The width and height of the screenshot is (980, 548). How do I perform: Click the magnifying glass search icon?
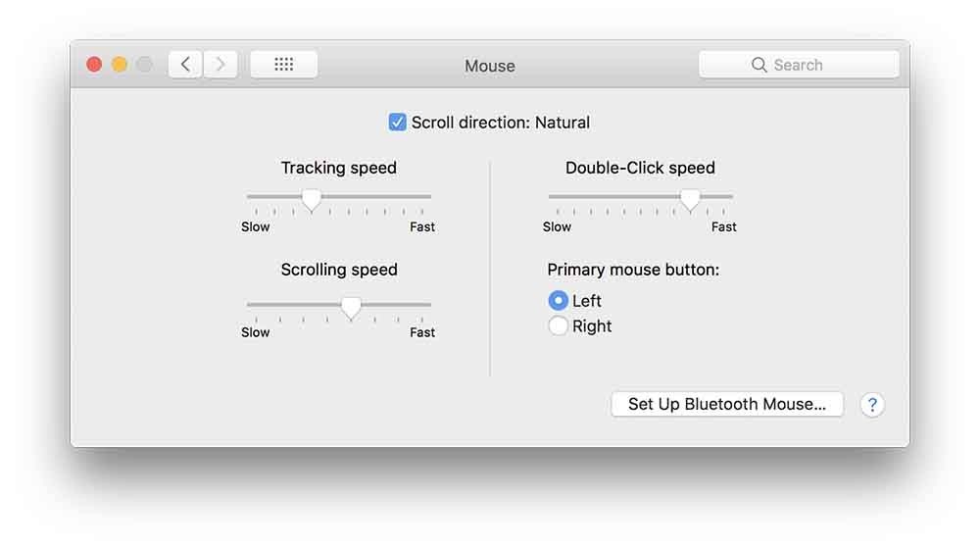[x=759, y=65]
